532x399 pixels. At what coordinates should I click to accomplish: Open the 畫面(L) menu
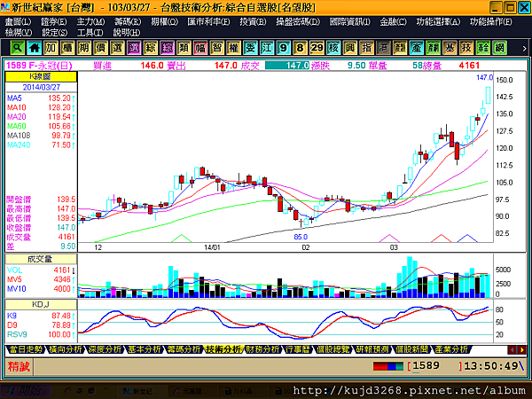(x=18, y=21)
